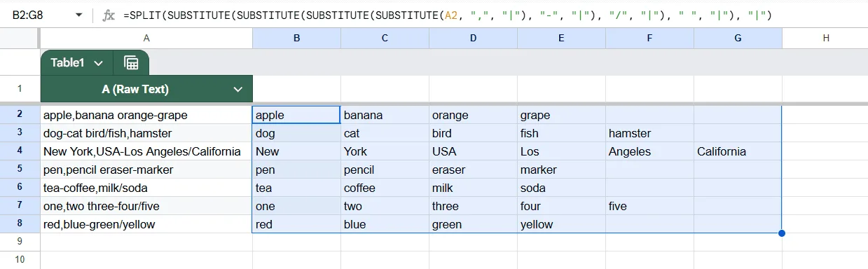This screenshot has width=868, height=269.
Task: Click cell 'New York,USA-Los Angeles/California'
Action: [146, 151]
